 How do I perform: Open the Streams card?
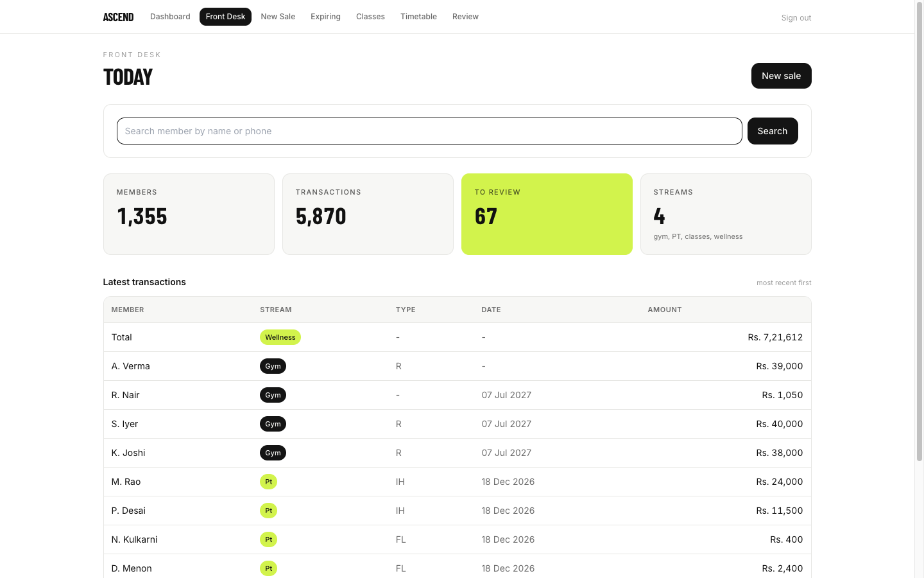point(726,214)
